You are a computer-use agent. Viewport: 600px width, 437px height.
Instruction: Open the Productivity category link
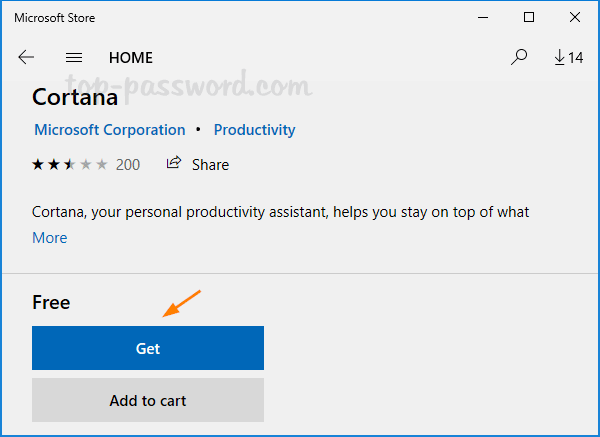(254, 130)
